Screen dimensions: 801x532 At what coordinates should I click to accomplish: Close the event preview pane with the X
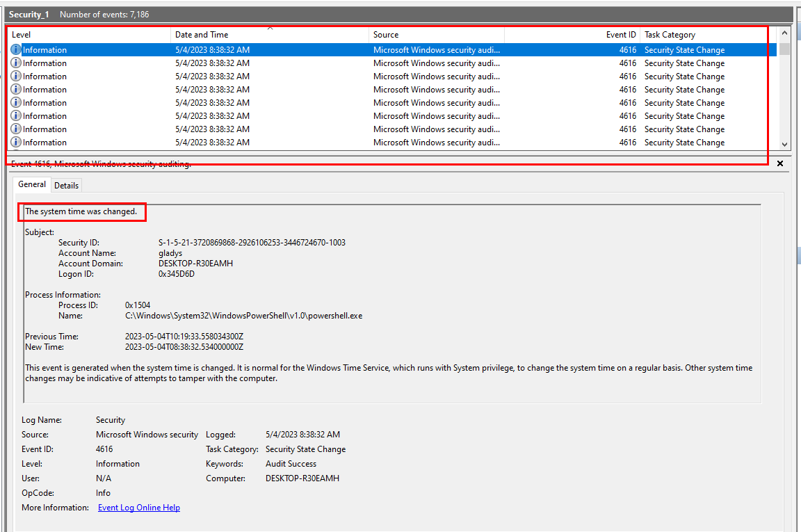pos(779,163)
